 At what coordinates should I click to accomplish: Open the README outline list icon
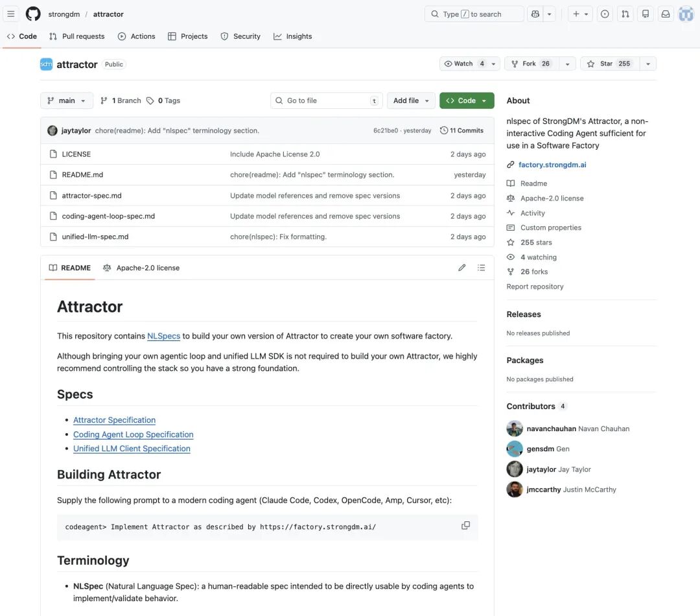click(x=482, y=267)
